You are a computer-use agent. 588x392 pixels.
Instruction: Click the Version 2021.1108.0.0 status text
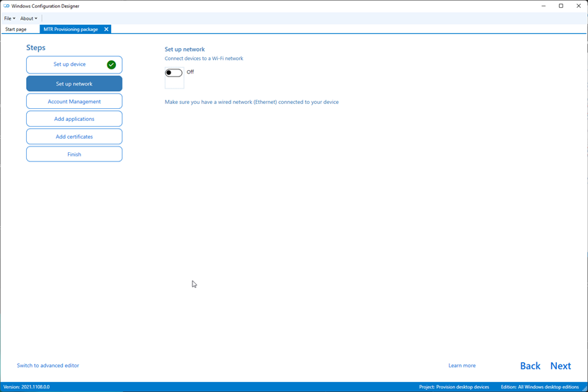click(27, 387)
